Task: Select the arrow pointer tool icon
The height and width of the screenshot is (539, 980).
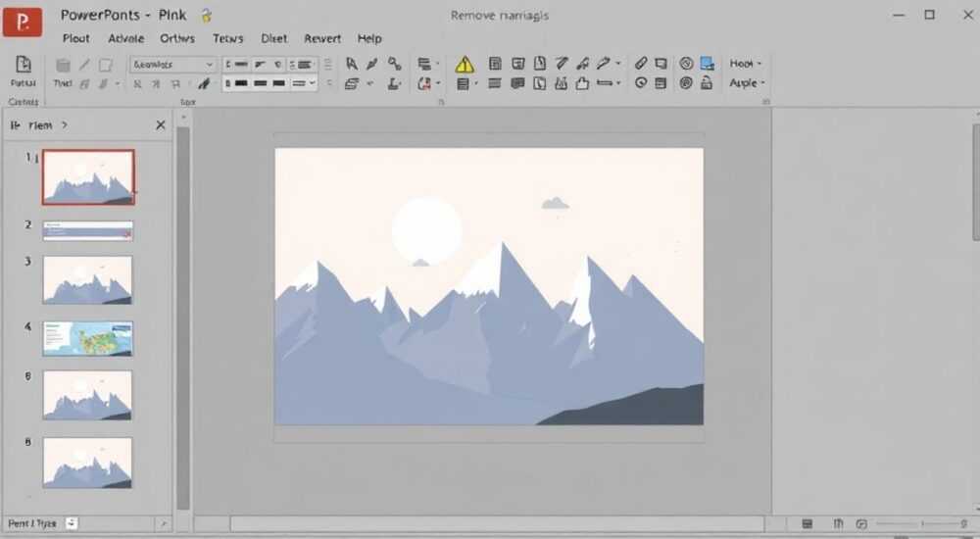Action: tap(352, 63)
